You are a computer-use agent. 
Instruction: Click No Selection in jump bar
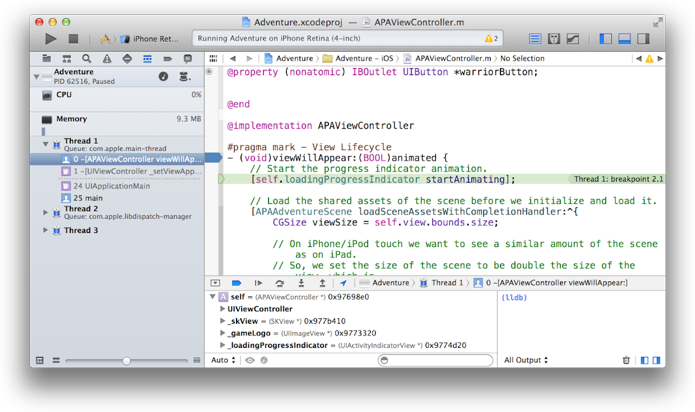click(x=522, y=58)
